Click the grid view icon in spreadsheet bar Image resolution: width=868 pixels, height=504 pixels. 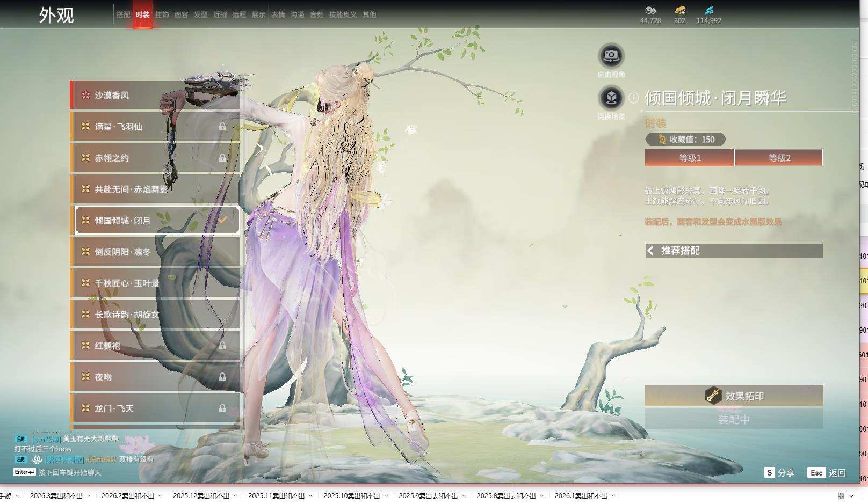tap(841, 495)
